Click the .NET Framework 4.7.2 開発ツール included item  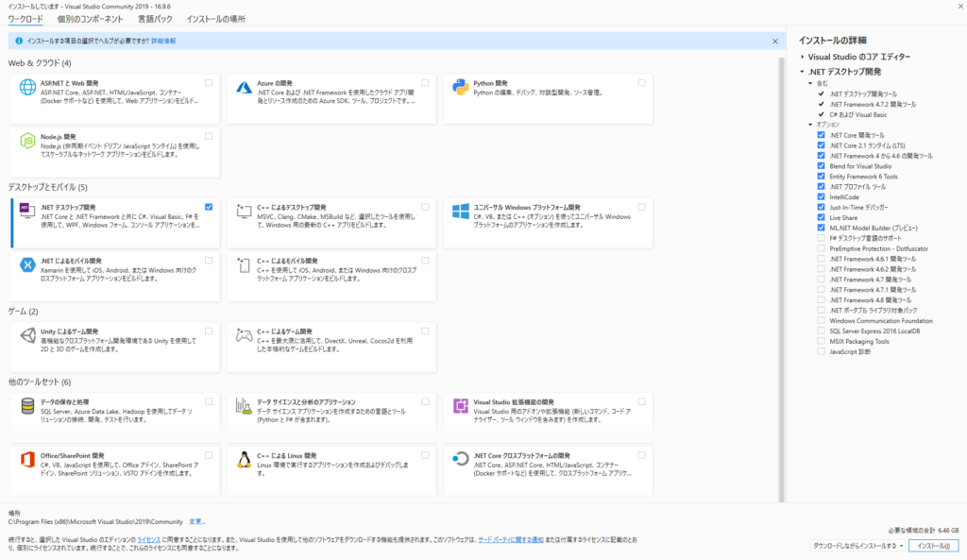point(873,104)
